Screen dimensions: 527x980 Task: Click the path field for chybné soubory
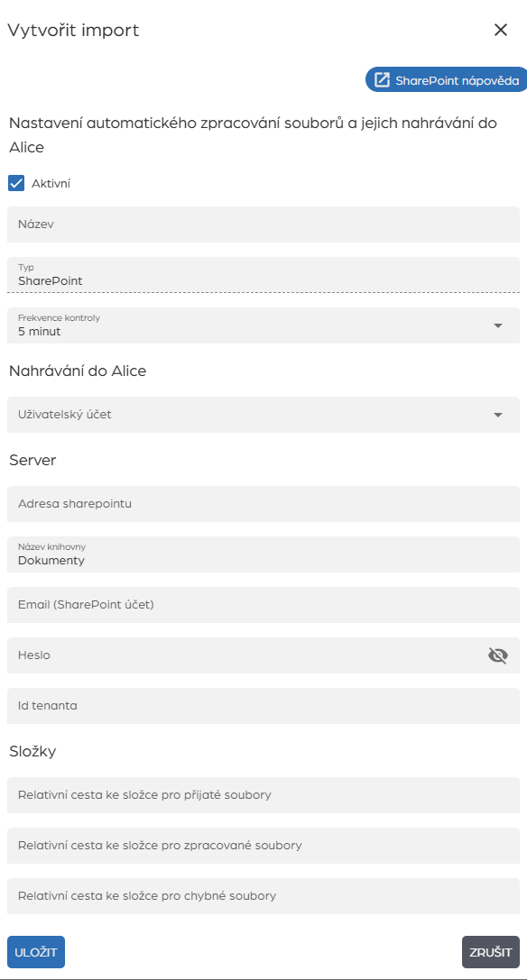tap(263, 895)
